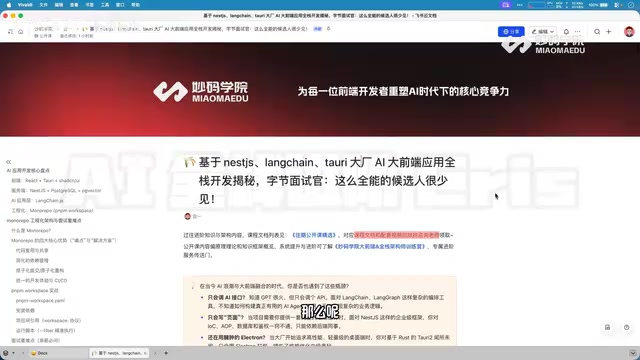The width and height of the screenshot is (640, 360).
Task: Jump to outline item 运行脚本 (--filter 精准执行)
Action: pyautogui.click(x=46, y=331)
